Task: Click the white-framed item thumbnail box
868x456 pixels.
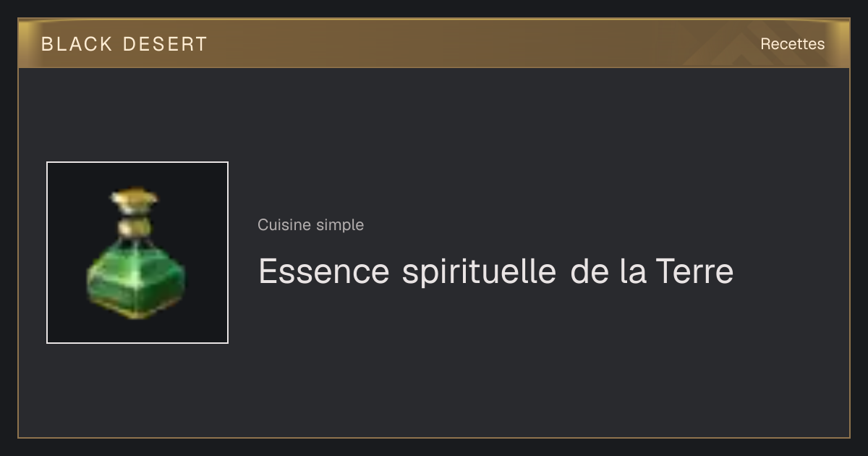Action: point(137,253)
